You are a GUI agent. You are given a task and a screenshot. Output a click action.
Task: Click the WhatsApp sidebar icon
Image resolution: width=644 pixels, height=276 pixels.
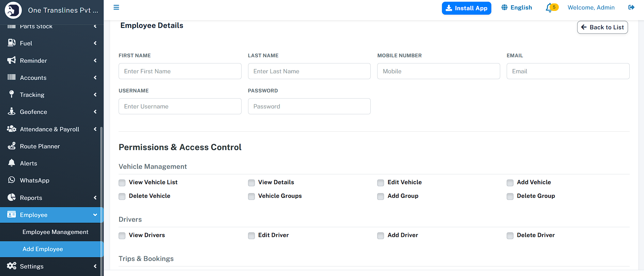click(x=12, y=180)
